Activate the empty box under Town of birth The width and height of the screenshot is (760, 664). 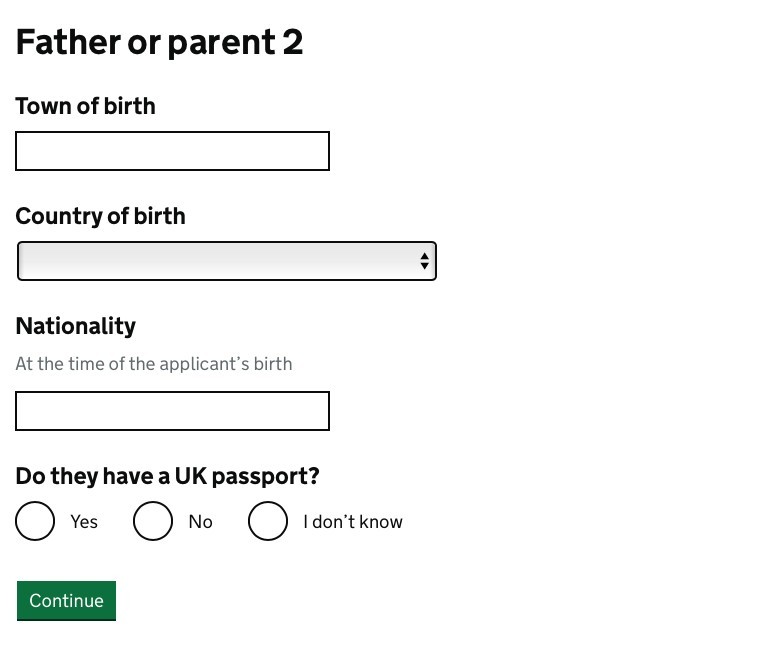pos(172,151)
